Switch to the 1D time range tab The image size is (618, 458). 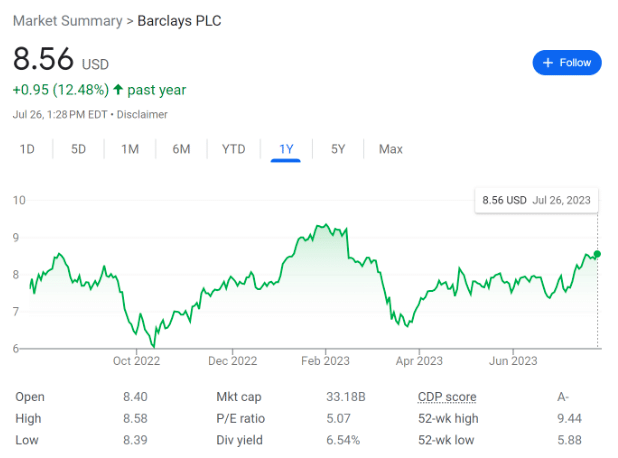[27, 149]
